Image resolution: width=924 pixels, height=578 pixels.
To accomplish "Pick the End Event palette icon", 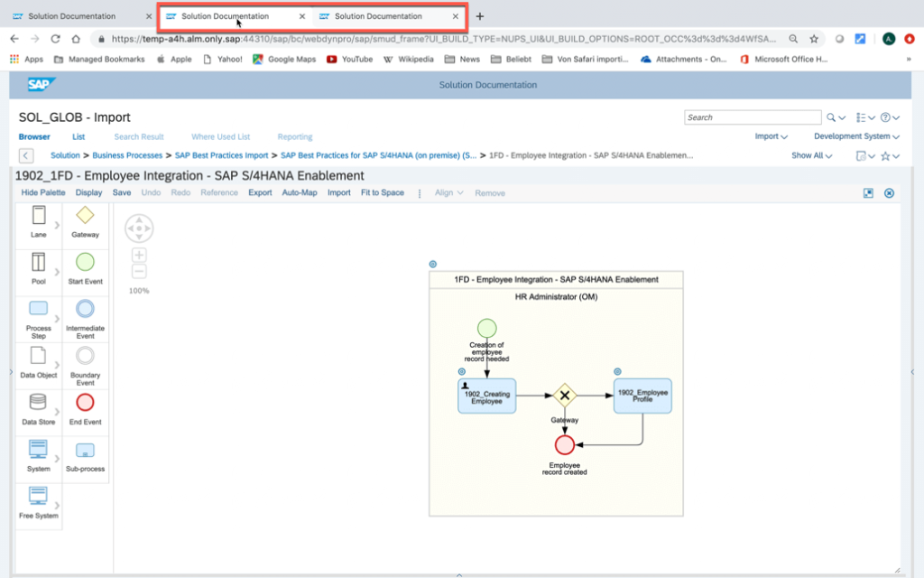I will tap(85, 402).
